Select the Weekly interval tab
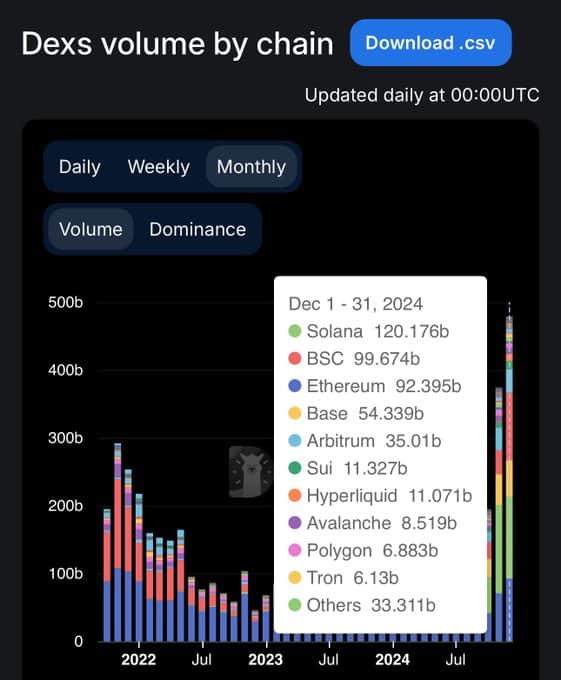Screen dimensions: 561x680 tap(159, 167)
